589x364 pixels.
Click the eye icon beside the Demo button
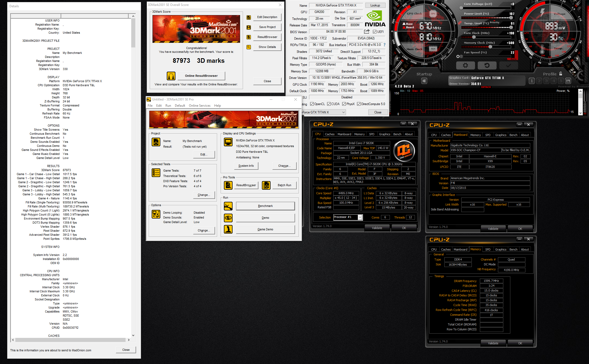[228, 218]
